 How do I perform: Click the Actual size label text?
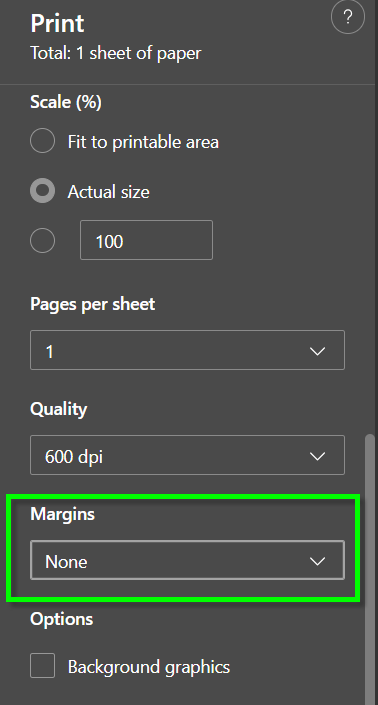tap(108, 192)
